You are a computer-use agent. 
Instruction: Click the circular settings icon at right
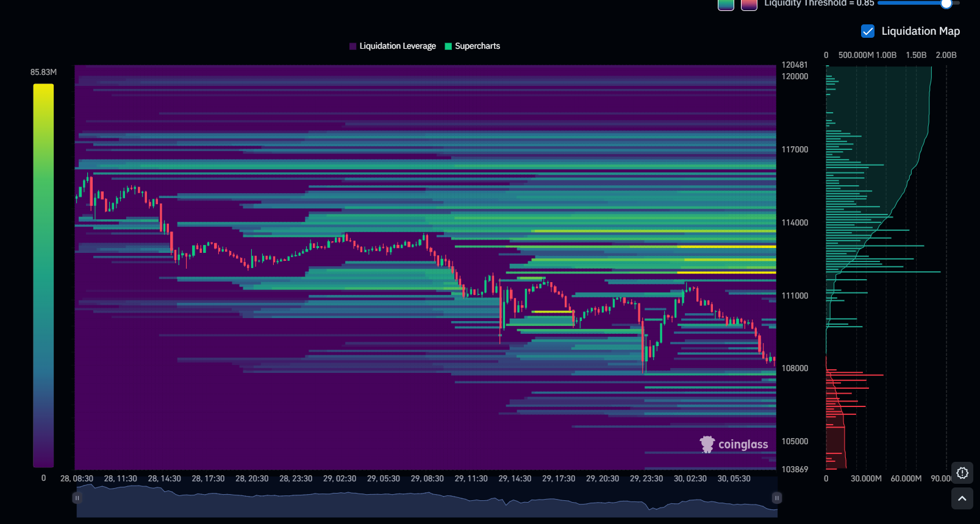962,473
